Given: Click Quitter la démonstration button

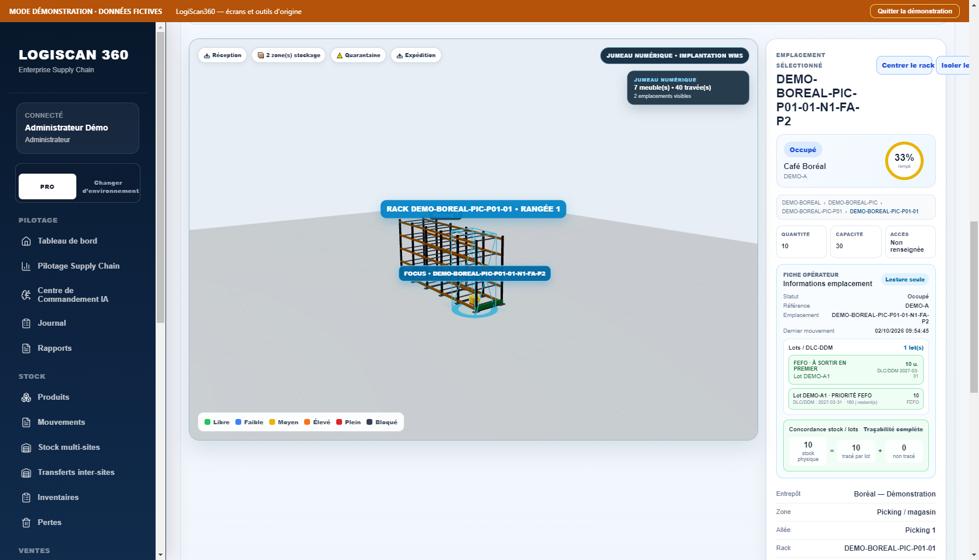Looking at the screenshot, I should coord(914,11).
